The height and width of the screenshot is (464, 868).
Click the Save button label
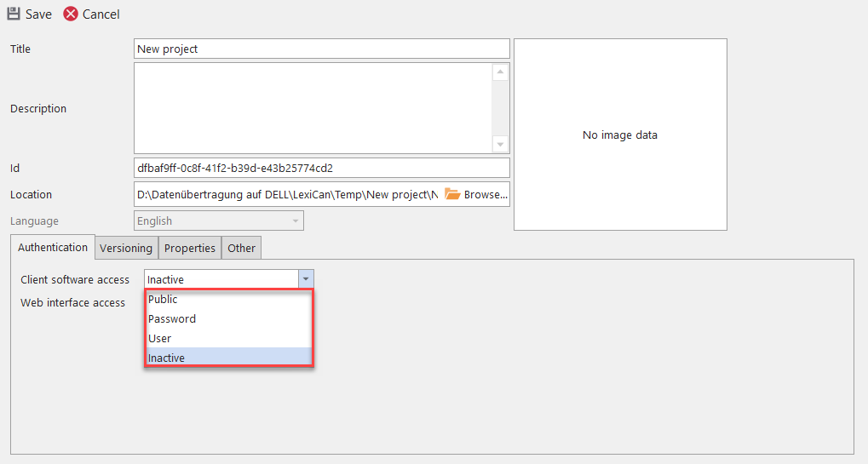coord(38,14)
